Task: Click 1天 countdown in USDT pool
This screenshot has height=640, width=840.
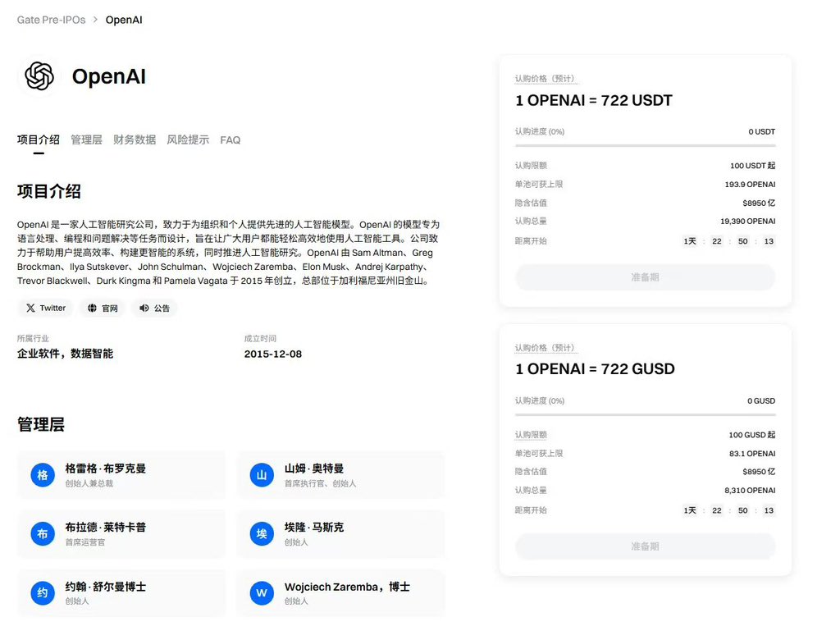Action: [x=690, y=241]
